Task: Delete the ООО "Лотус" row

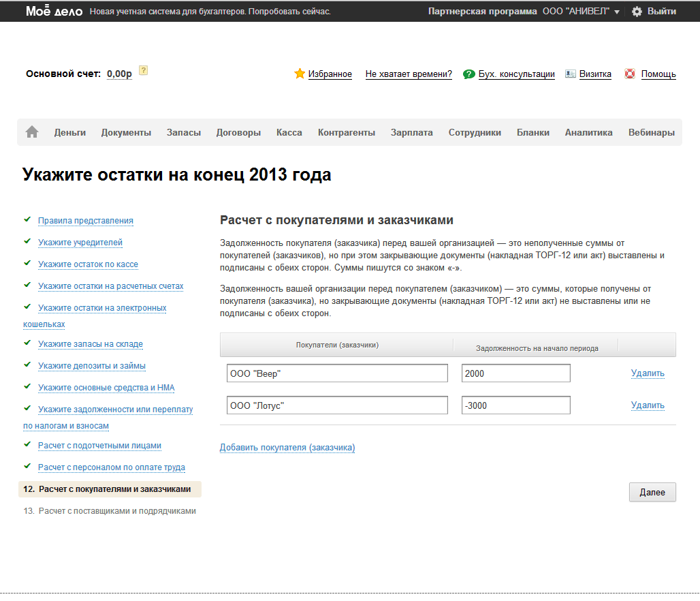Action: click(x=648, y=405)
